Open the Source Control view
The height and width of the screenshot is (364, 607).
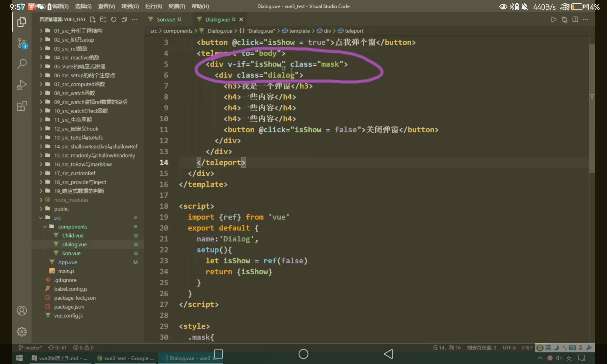[x=22, y=43]
